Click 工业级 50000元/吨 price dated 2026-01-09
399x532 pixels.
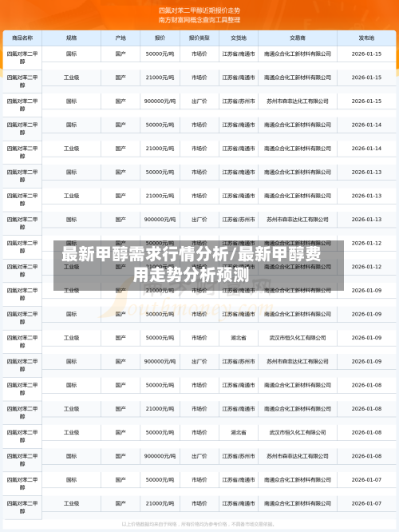[x=160, y=338]
